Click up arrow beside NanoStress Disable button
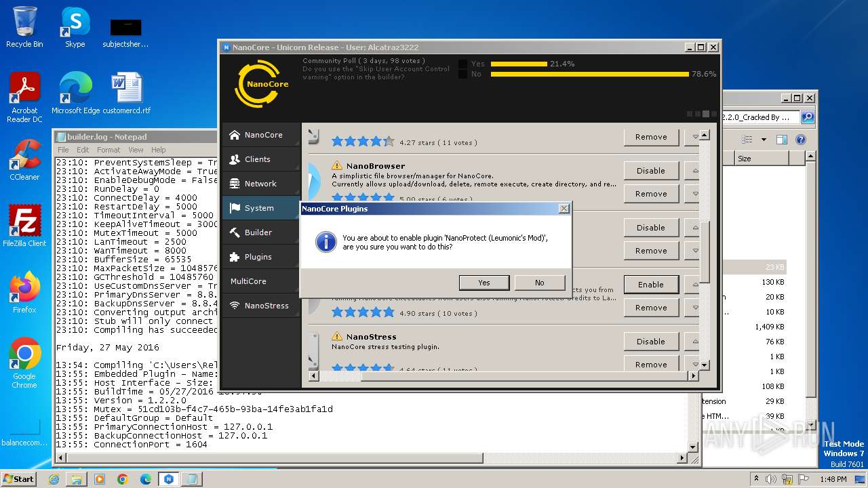 point(692,342)
